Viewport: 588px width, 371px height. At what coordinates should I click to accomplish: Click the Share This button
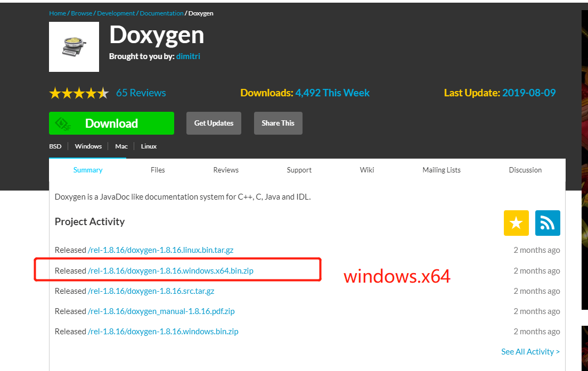(278, 123)
